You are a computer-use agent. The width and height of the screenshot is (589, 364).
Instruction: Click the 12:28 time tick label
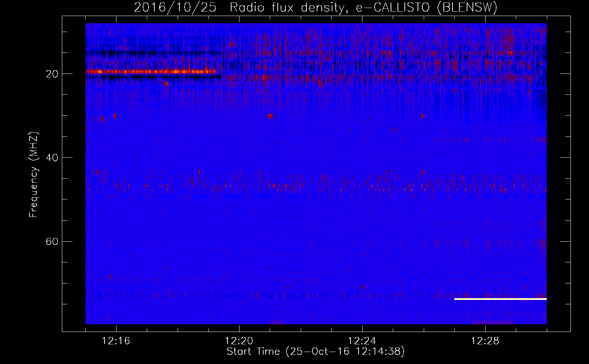tap(485, 341)
